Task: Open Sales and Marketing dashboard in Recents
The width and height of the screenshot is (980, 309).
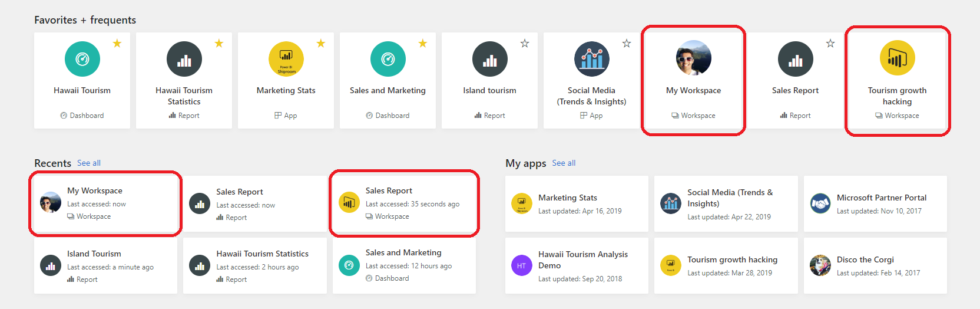Action: [x=404, y=266]
